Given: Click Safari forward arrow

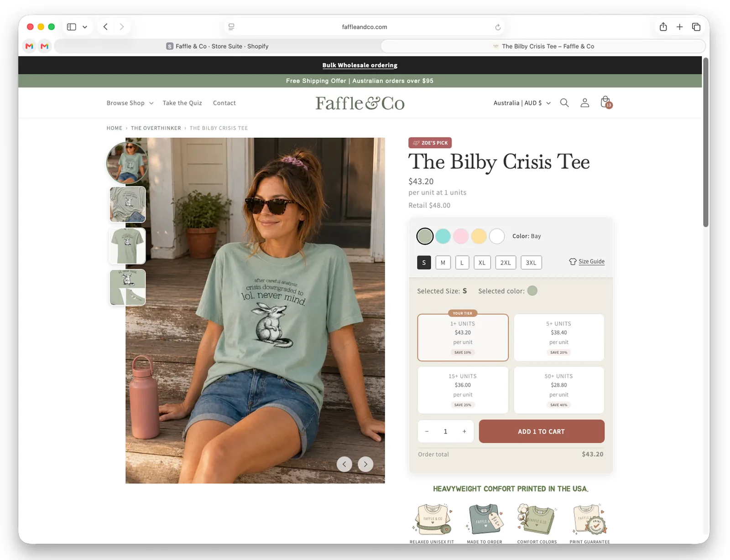Looking at the screenshot, I should coord(122,27).
